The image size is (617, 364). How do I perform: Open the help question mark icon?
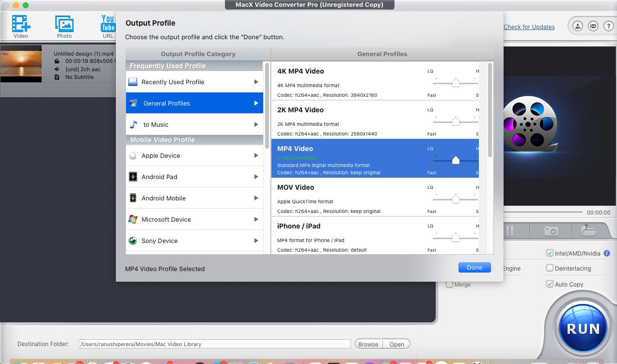[x=609, y=27]
